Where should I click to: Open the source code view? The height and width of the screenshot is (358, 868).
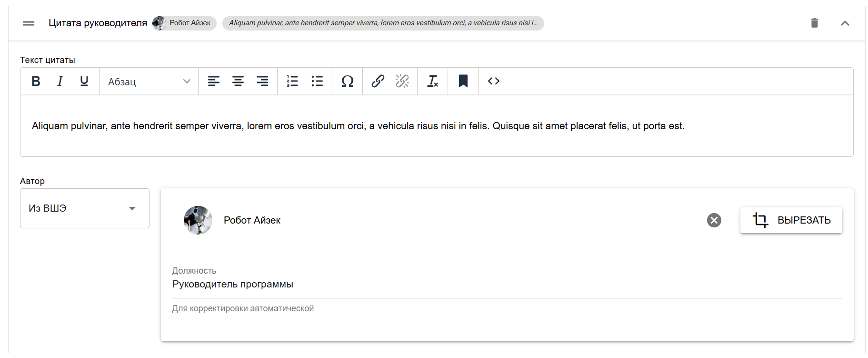494,82
